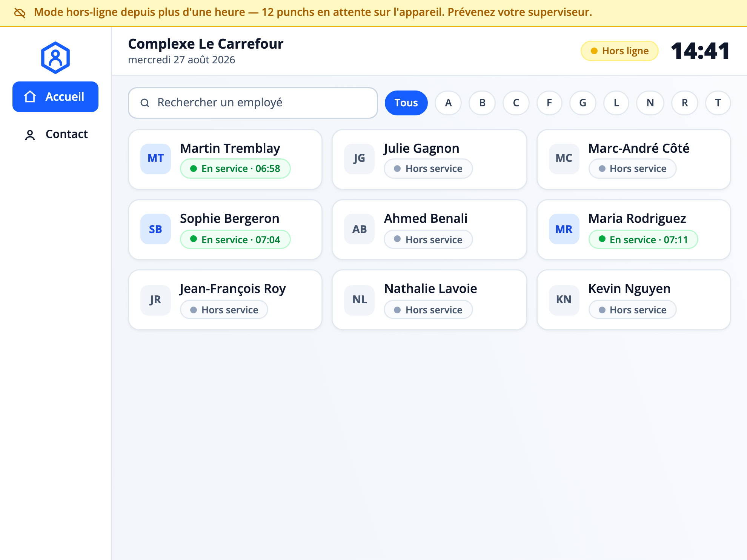The image size is (747, 560).
Task: Click the MC avatar for Marc-André Côté
Action: click(564, 159)
